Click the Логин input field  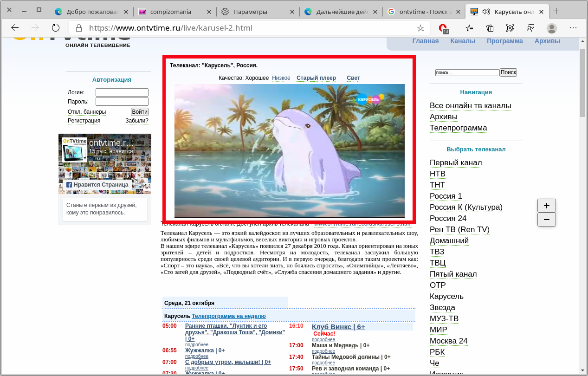click(x=122, y=92)
